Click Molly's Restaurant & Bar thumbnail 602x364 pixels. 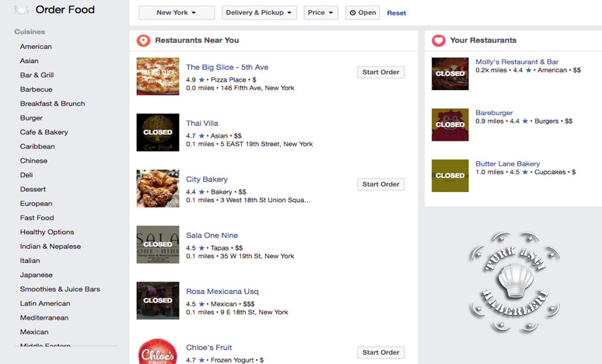(x=450, y=74)
